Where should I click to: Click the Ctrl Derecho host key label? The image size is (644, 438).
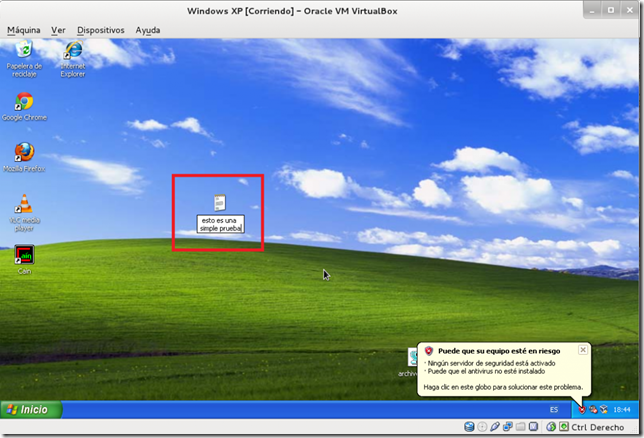click(x=598, y=427)
